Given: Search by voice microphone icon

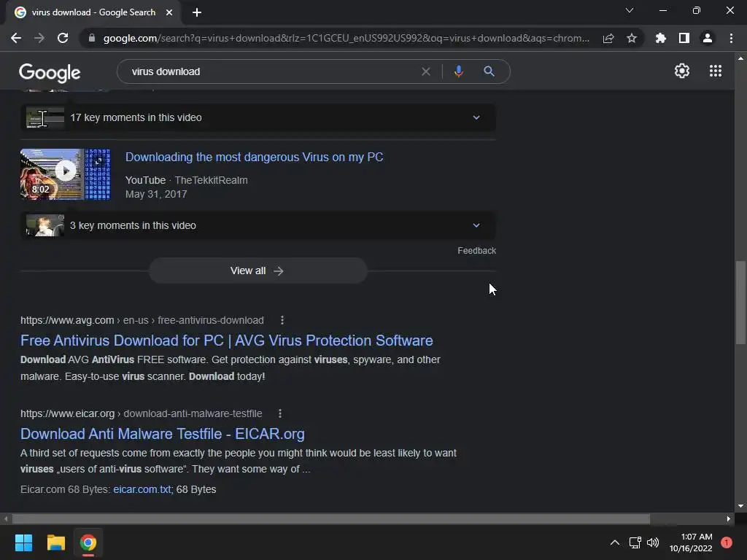Looking at the screenshot, I should pos(458,71).
